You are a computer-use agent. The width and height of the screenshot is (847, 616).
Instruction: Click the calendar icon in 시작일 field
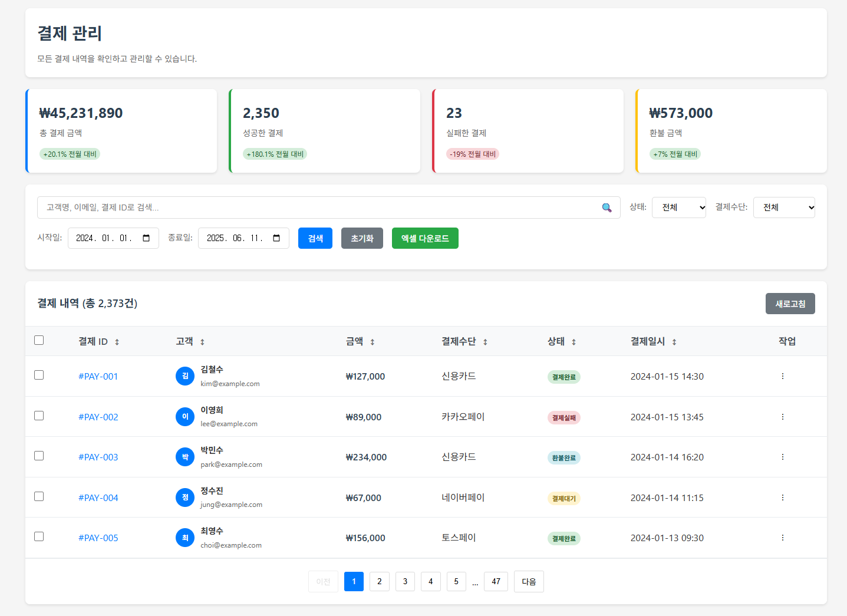[146, 238]
